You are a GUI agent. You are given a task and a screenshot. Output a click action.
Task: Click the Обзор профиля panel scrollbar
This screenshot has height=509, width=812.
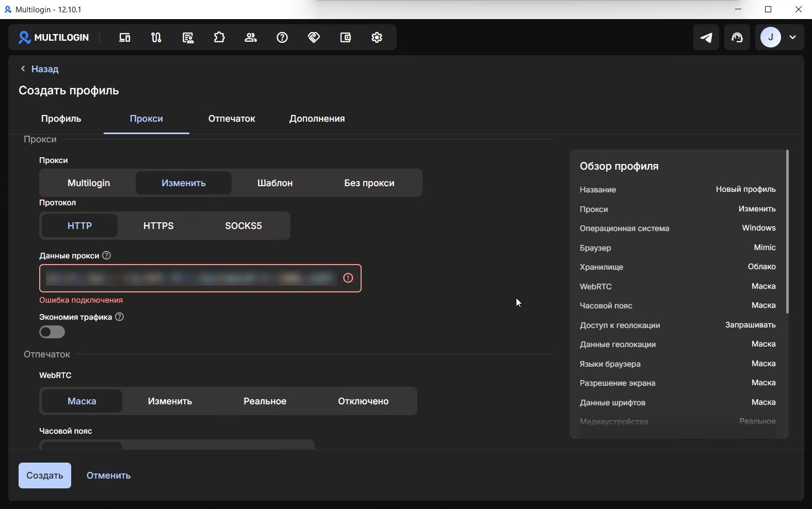click(x=787, y=232)
